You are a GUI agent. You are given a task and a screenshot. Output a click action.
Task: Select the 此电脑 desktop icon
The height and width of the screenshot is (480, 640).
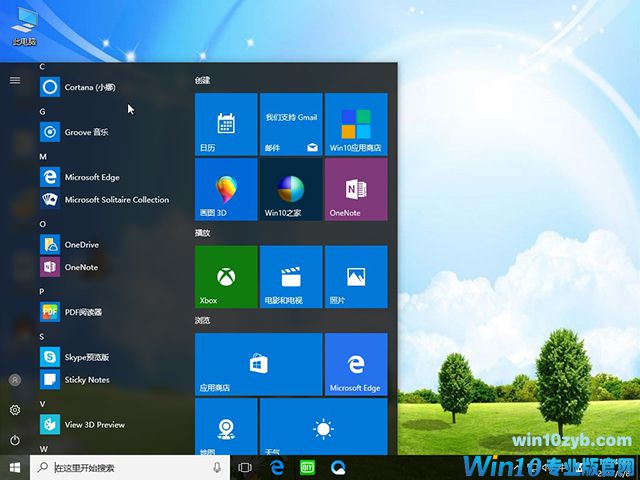coord(24,26)
